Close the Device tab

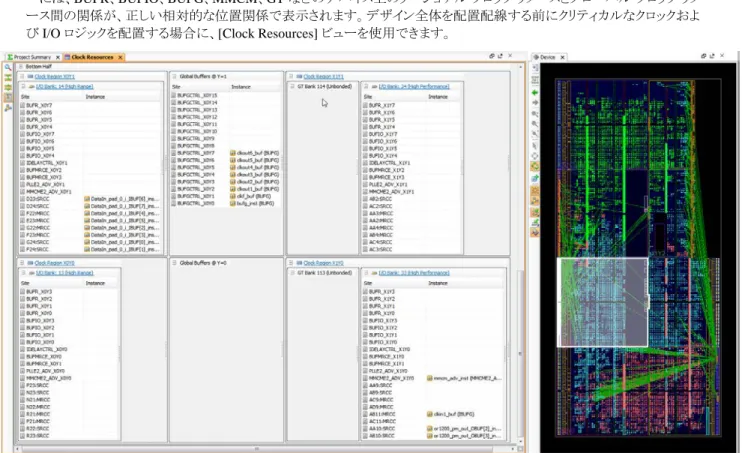(x=562, y=57)
